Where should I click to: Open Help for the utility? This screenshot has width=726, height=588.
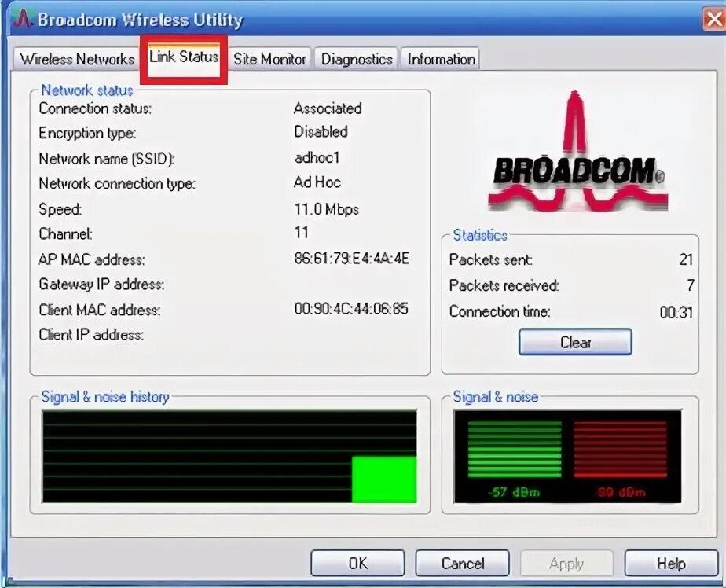pyautogui.click(x=671, y=564)
